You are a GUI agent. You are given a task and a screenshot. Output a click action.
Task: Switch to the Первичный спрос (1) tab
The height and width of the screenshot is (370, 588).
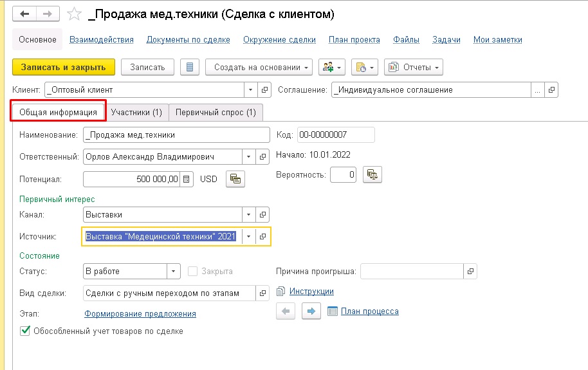pos(216,113)
